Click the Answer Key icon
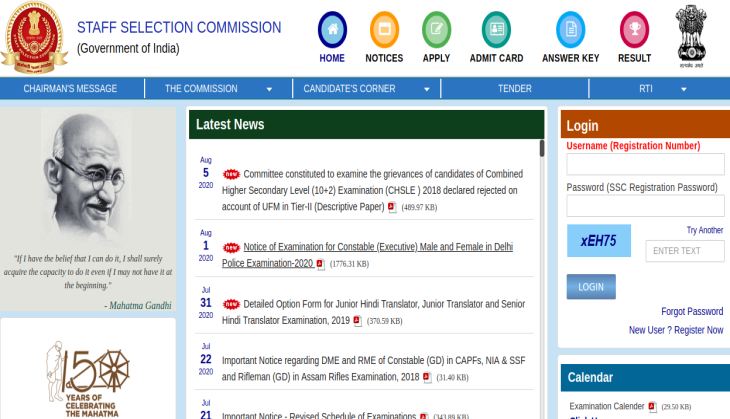This screenshot has width=730, height=419. coord(571,30)
